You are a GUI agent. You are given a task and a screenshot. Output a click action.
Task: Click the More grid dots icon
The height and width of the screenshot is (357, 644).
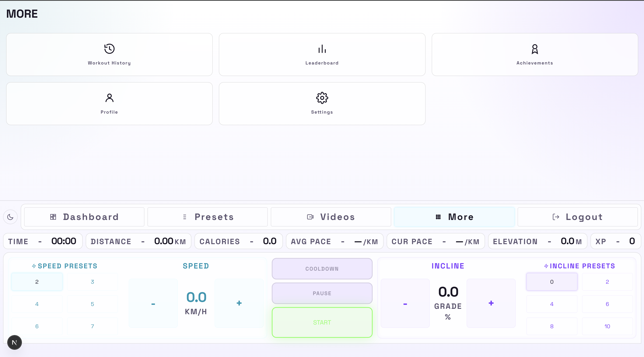[x=438, y=217]
